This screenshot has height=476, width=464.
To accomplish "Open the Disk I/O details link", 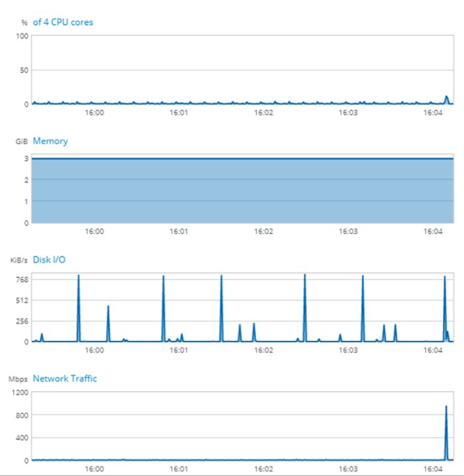I will click(49, 260).
